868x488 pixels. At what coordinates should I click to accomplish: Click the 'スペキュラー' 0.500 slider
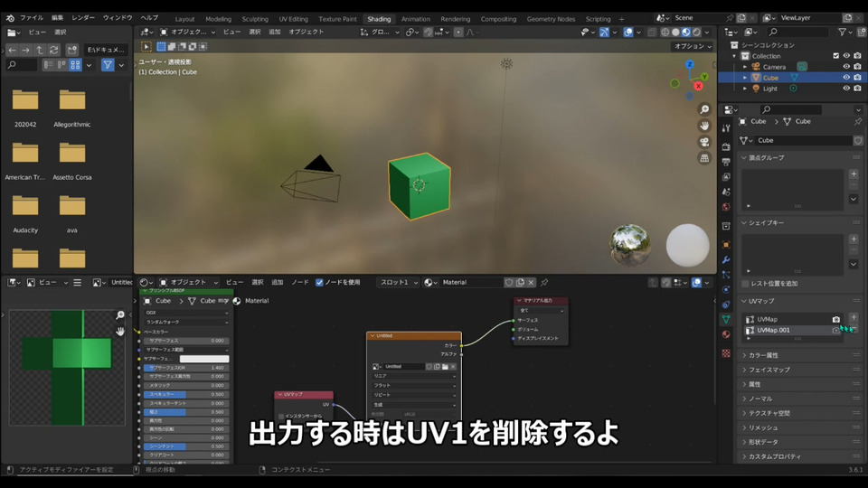pyautogui.click(x=186, y=395)
